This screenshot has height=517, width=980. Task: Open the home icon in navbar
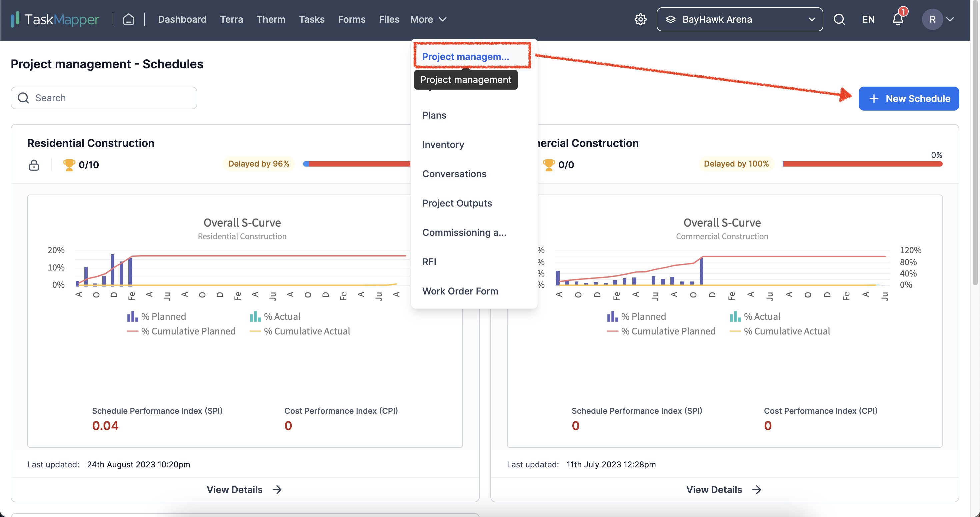click(129, 19)
